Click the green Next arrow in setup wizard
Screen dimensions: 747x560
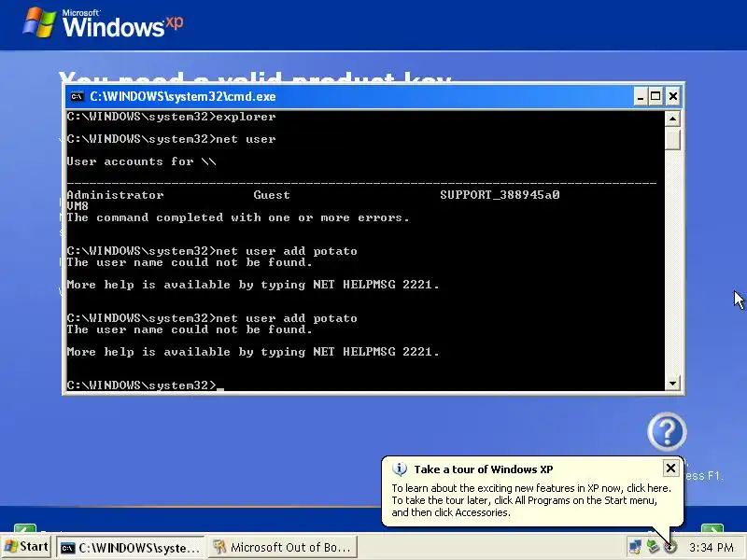(x=712, y=528)
